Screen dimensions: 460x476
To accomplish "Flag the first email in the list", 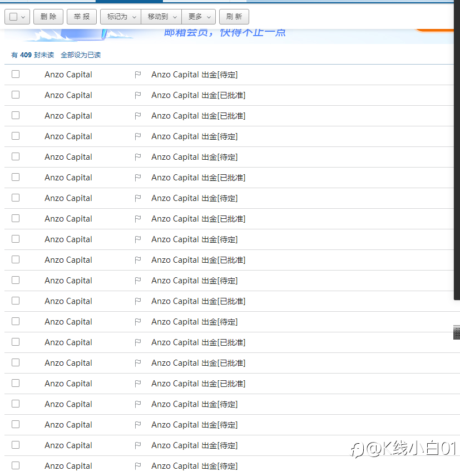I will point(138,75).
